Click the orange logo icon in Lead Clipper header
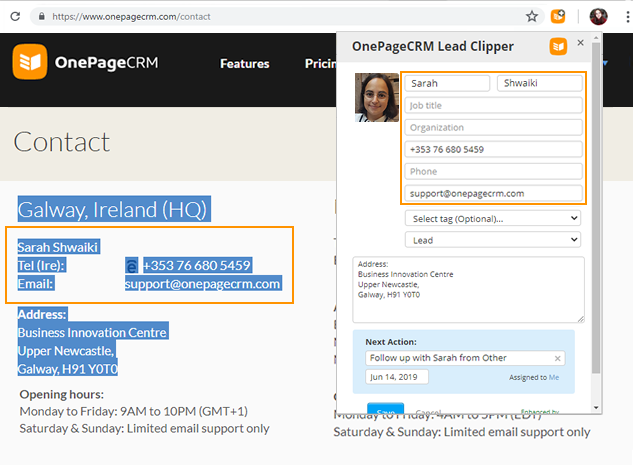Viewport: 633px width, 465px height. pyautogui.click(x=558, y=46)
